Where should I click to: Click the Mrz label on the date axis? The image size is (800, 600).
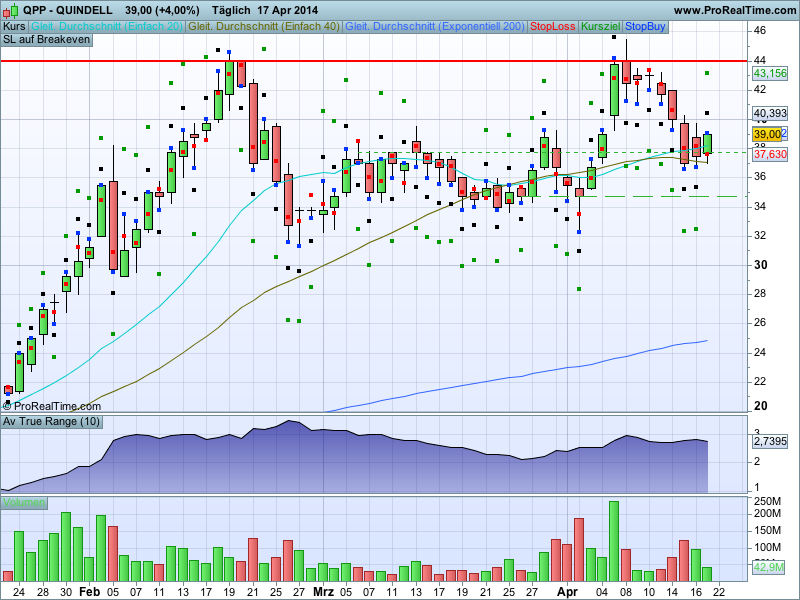(x=323, y=592)
